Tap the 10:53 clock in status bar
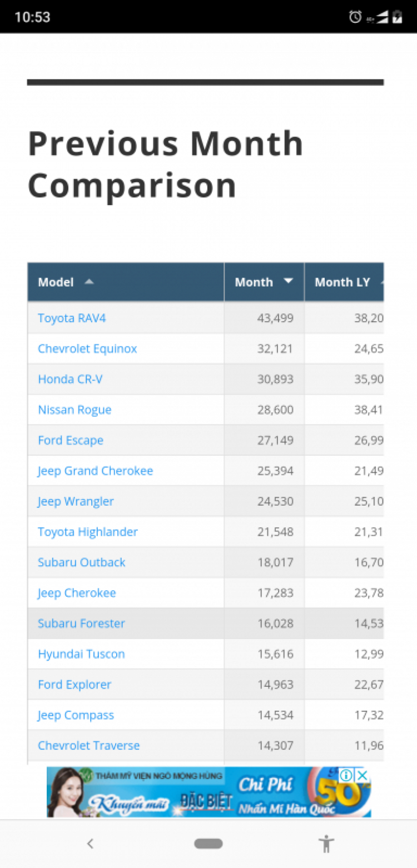Image resolution: width=417 pixels, height=868 pixels. (x=32, y=17)
